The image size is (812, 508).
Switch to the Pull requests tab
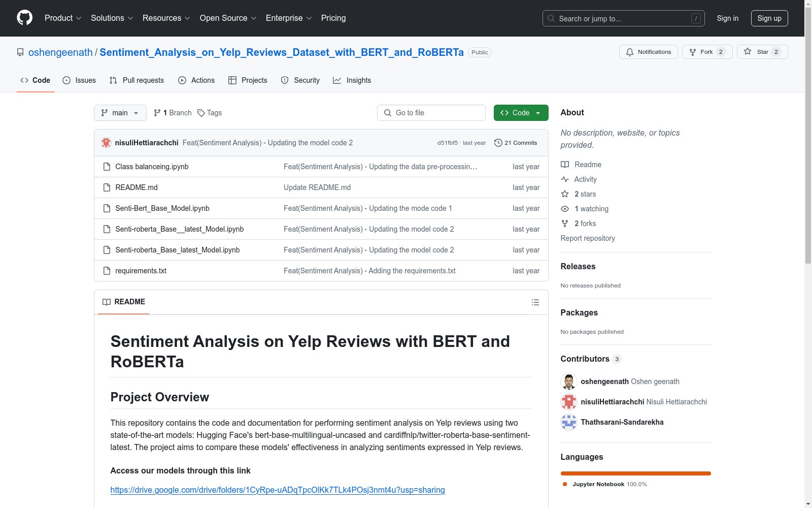pyautogui.click(x=137, y=80)
